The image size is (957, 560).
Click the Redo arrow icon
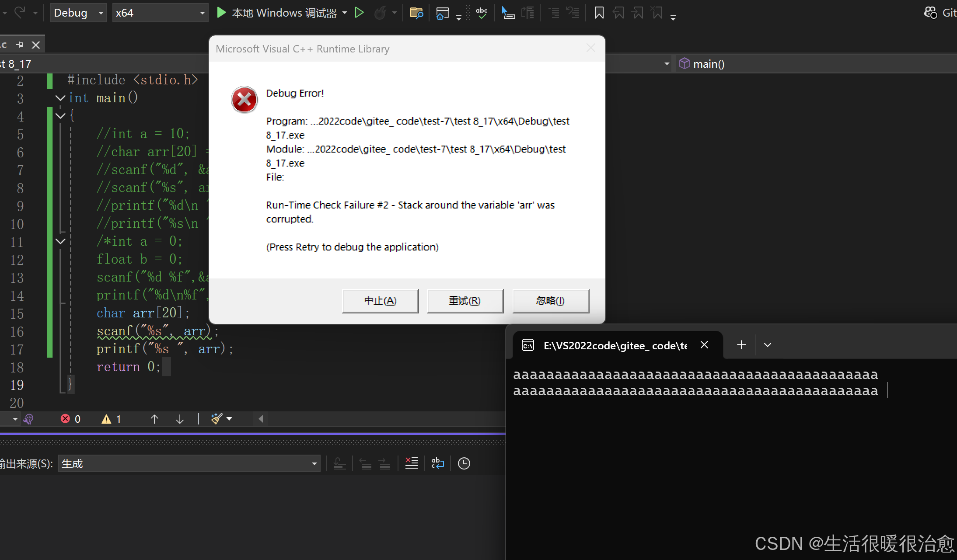pyautogui.click(x=20, y=12)
